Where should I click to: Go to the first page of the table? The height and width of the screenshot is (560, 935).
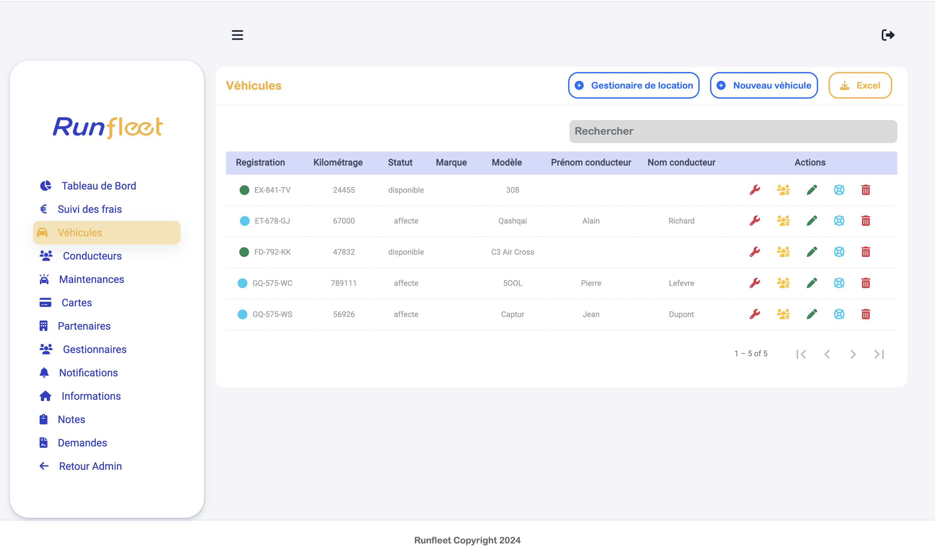click(801, 354)
